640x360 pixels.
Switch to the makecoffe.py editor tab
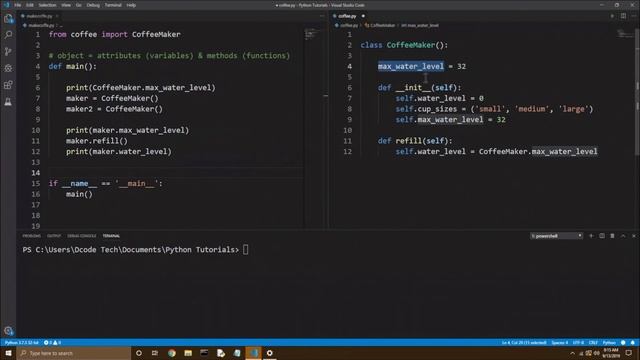39,16
